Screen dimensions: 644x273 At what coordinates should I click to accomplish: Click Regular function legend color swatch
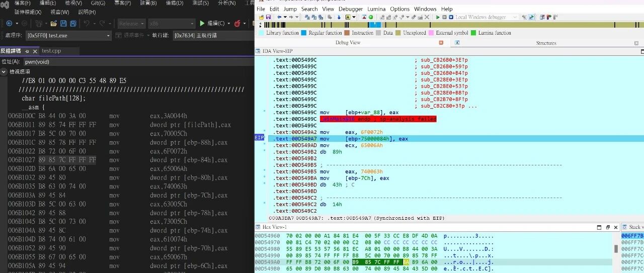[304, 33]
